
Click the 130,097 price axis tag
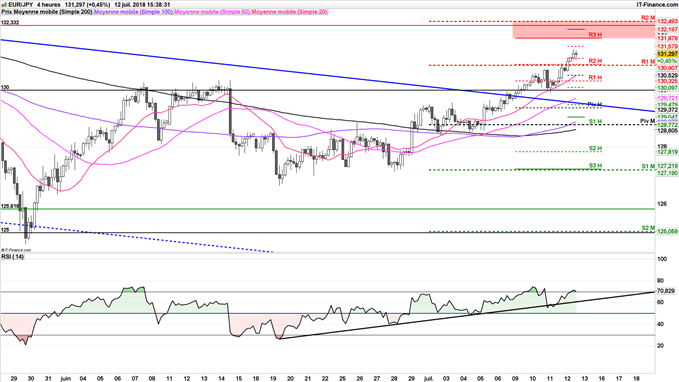point(667,88)
